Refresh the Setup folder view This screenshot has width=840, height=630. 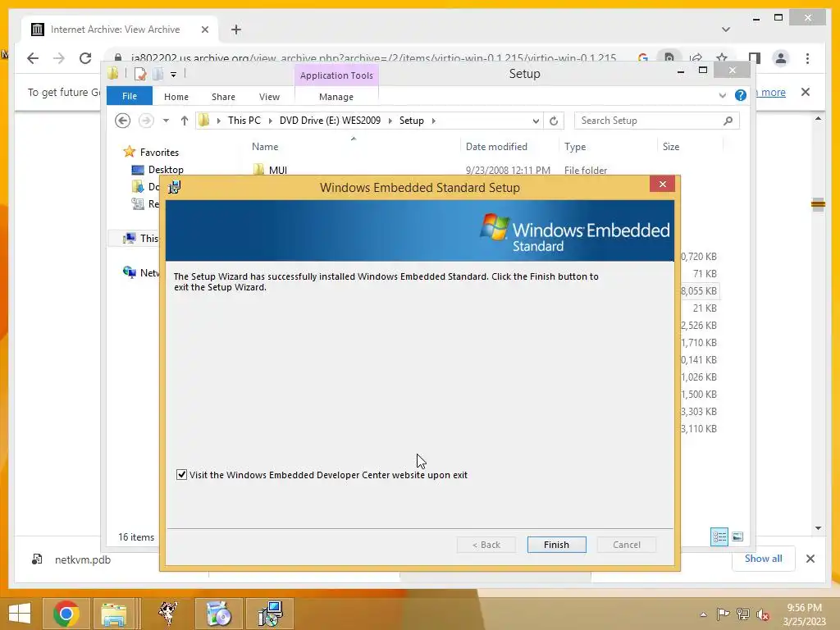point(554,121)
